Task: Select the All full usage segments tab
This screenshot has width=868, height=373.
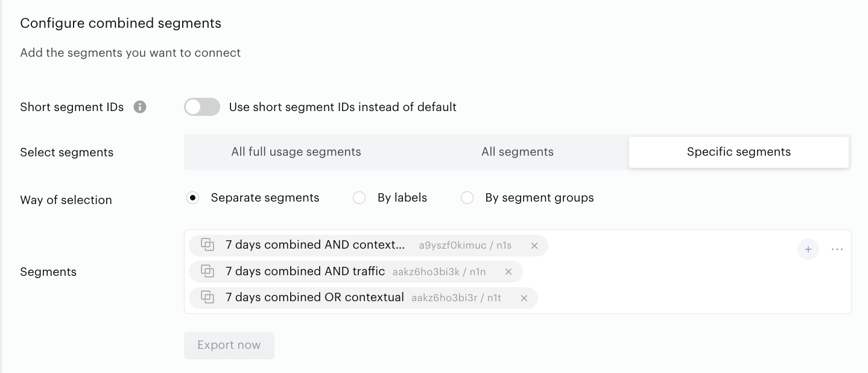Action: [x=296, y=152]
